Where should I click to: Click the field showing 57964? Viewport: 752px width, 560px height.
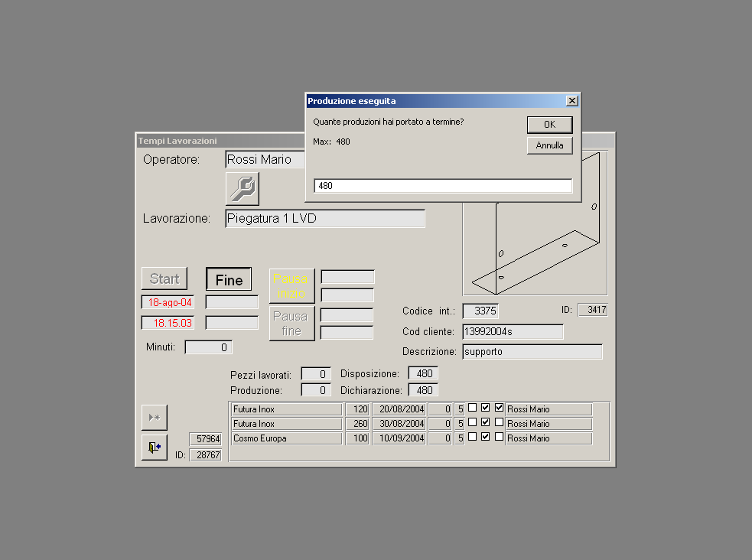pos(206,438)
